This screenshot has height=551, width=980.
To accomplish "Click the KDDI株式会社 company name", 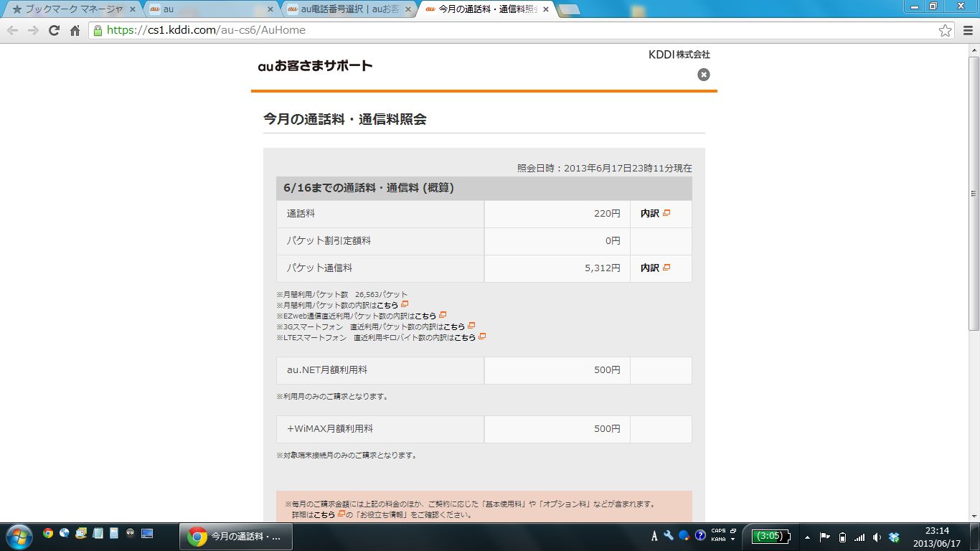I will 679,55.
